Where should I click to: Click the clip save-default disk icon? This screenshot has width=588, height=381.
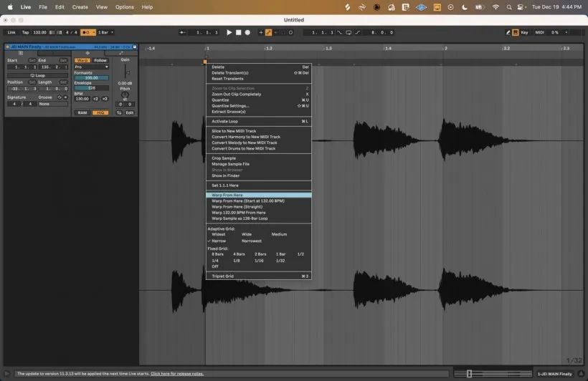click(135, 47)
